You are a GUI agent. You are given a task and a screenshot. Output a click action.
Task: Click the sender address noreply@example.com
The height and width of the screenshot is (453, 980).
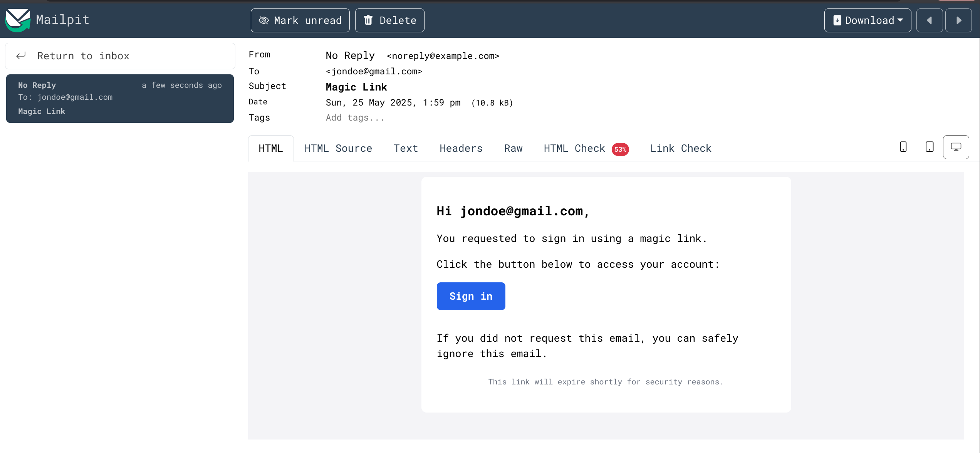click(443, 56)
